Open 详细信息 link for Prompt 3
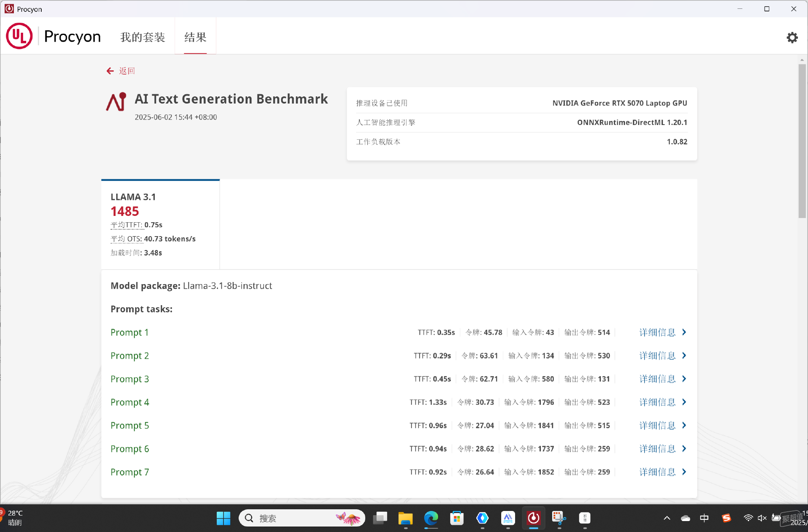 pos(657,379)
